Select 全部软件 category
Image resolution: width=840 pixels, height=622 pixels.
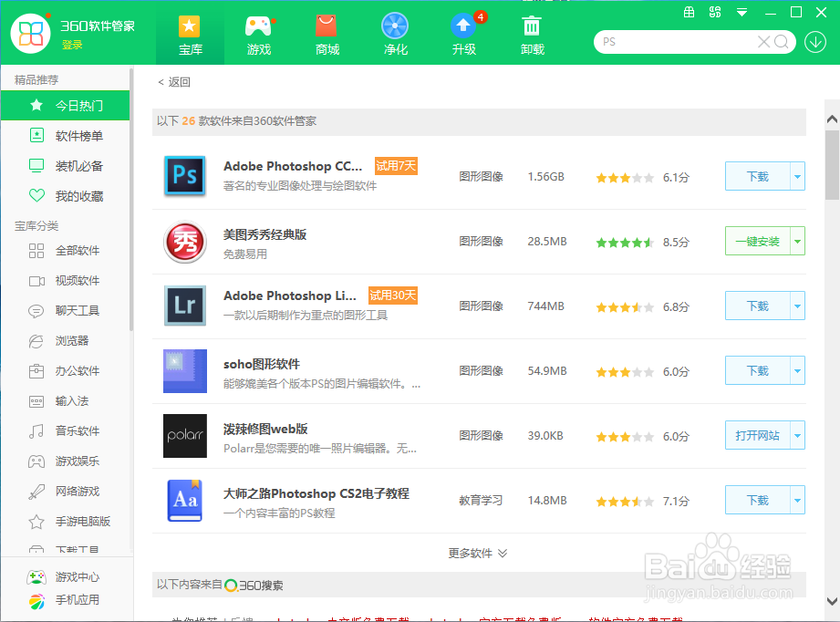(x=66, y=250)
